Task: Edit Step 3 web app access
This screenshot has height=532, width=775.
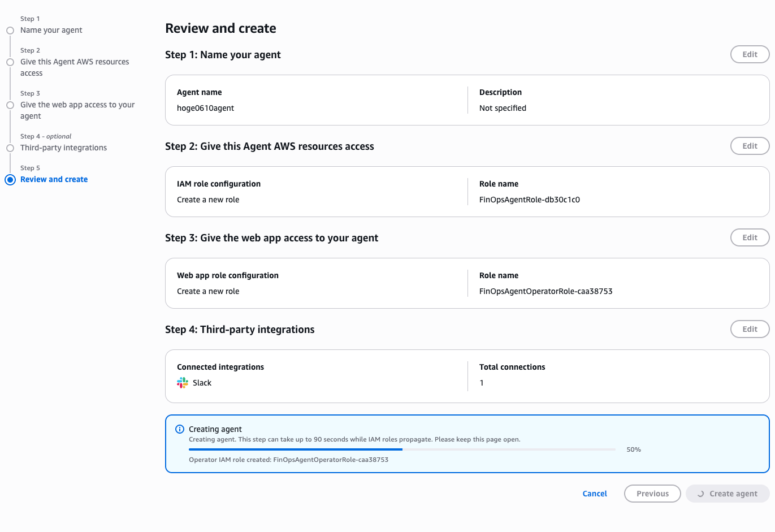Action: coord(750,237)
